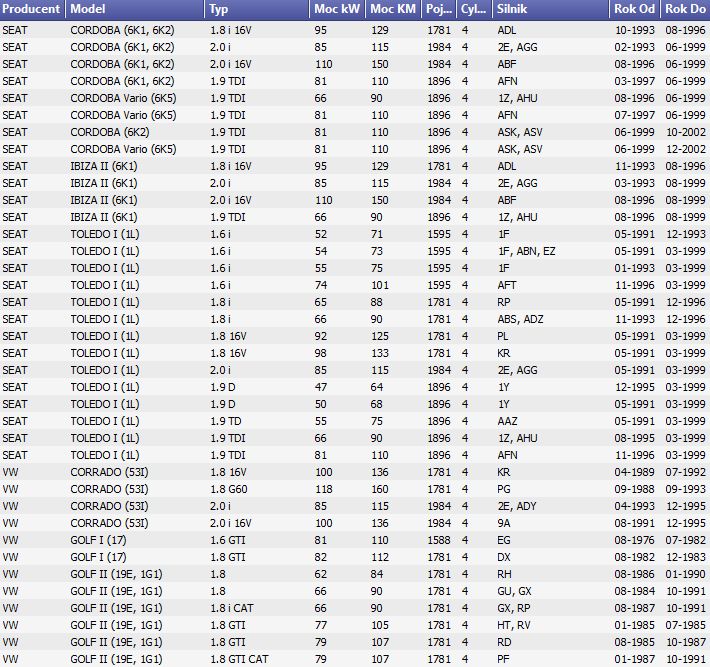Click engine cell 'HT, RV'

tap(513, 625)
